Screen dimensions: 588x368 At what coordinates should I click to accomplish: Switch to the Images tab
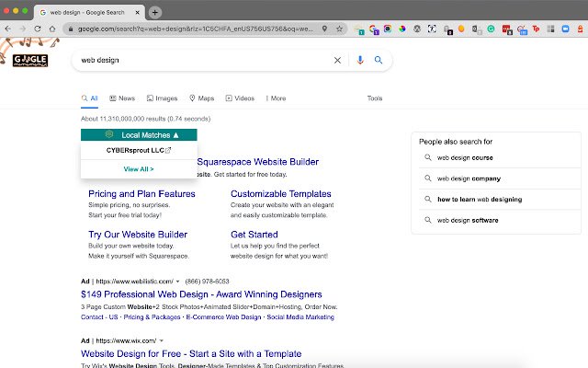click(162, 98)
